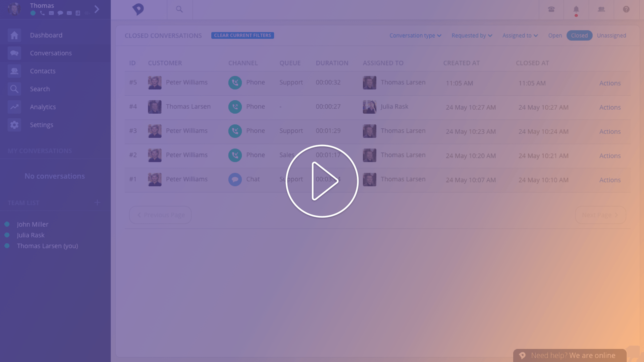The image size is (644, 362).
Task: Click the Duration column header
Action: [x=332, y=63]
